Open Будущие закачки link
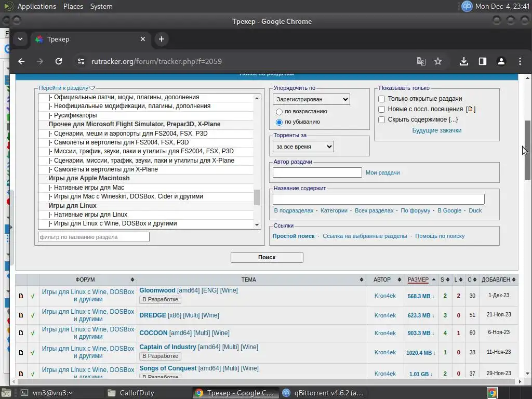The width and height of the screenshot is (532, 399). (436, 130)
